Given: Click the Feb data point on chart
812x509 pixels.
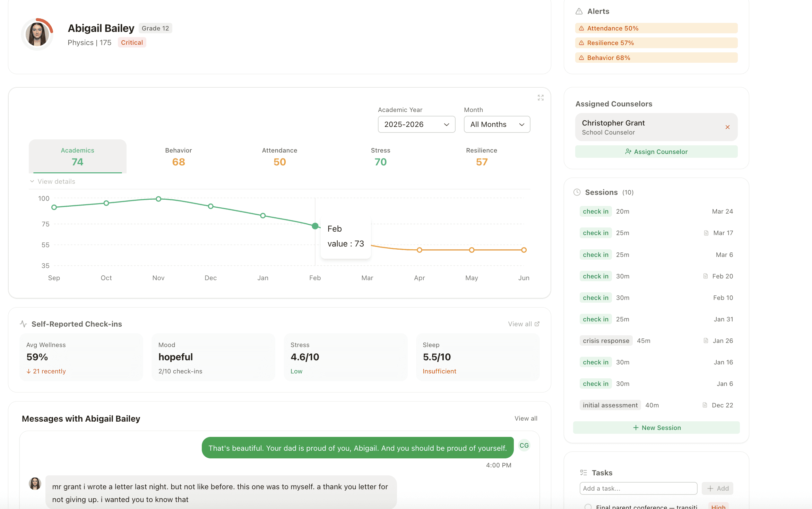Looking at the screenshot, I should click(315, 226).
